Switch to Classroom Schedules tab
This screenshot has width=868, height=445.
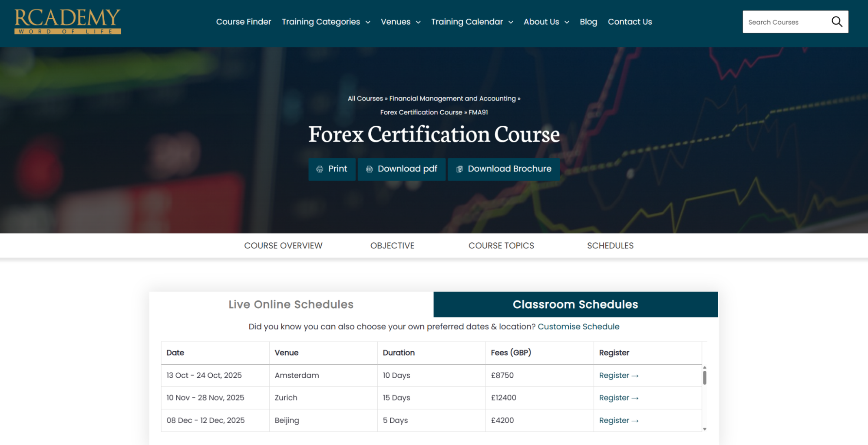click(575, 304)
